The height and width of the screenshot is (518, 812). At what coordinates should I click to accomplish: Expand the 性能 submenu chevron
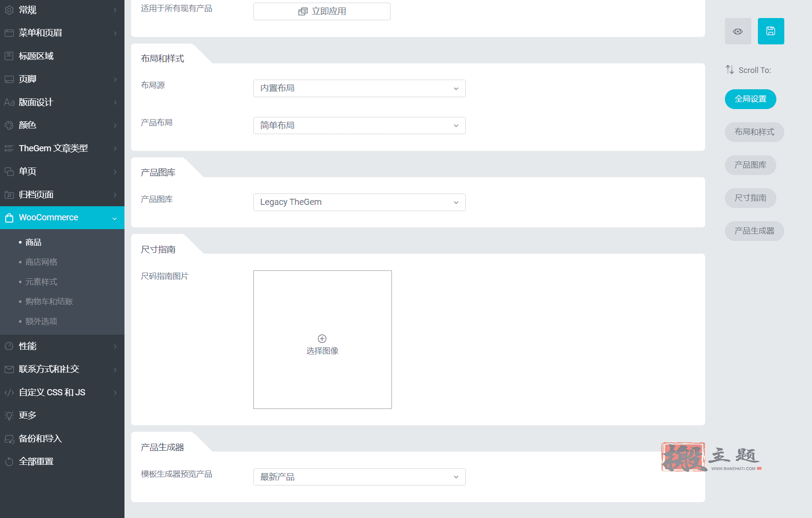(115, 347)
